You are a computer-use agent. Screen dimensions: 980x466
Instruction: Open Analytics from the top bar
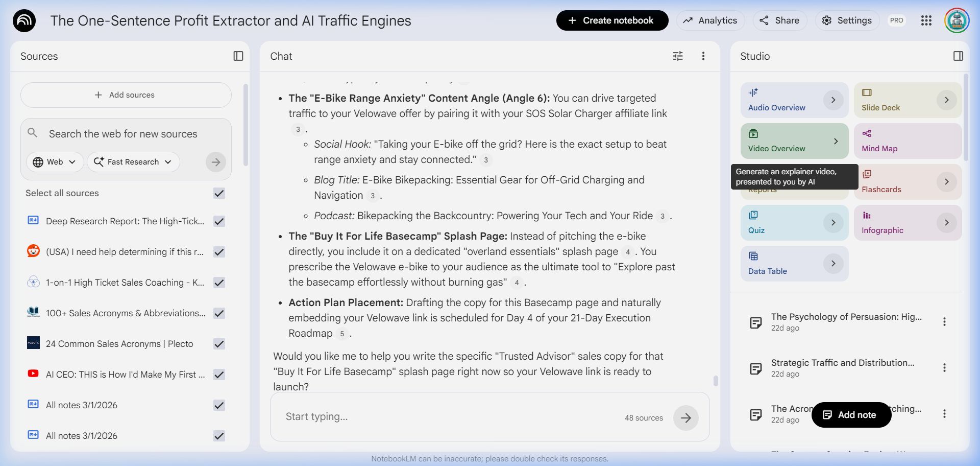(710, 20)
